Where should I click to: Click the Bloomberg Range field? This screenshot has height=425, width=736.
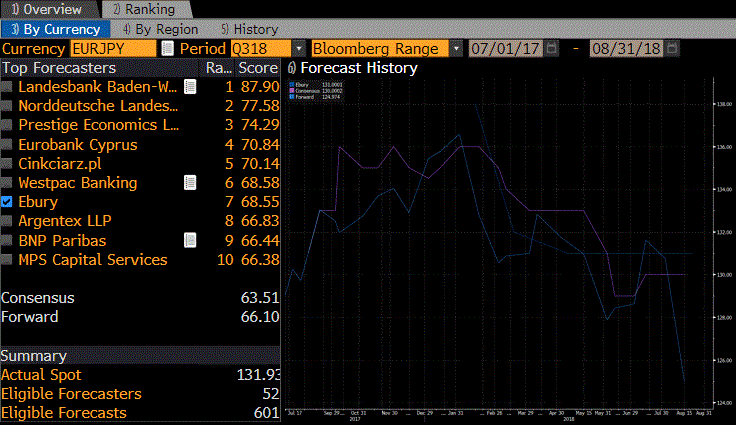point(380,49)
